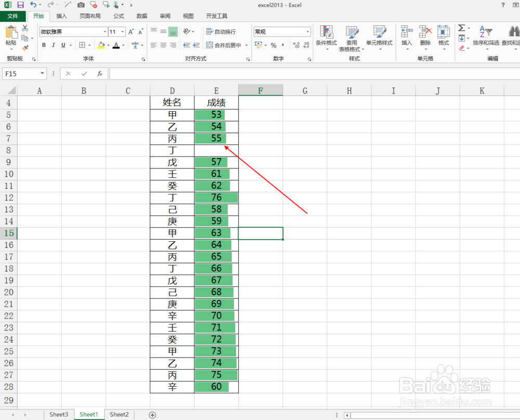Image resolution: width=520 pixels, height=420 pixels.
Task: Open 格式 cell format menu
Action: tap(444, 38)
